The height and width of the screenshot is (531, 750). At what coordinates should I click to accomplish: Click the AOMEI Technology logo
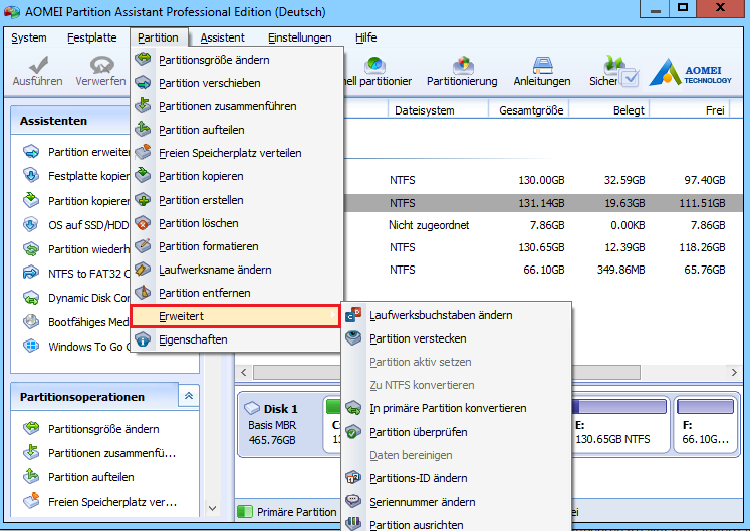[690, 72]
